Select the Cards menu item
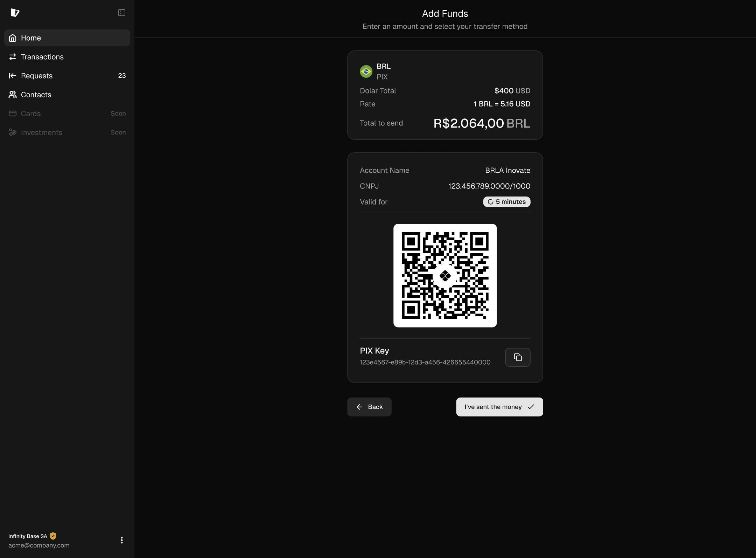This screenshot has height=558, width=756. point(67,113)
